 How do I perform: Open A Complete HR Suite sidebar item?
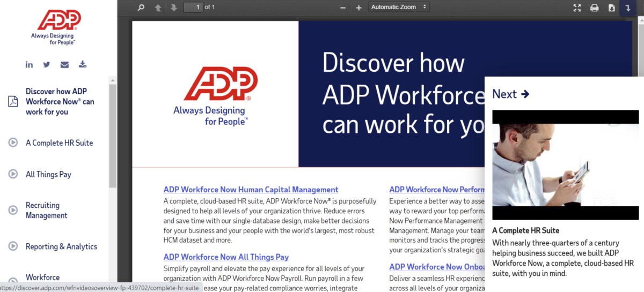point(60,143)
